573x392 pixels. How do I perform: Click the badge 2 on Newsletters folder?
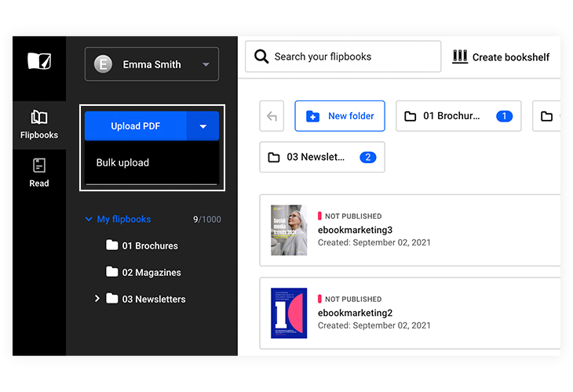(368, 158)
